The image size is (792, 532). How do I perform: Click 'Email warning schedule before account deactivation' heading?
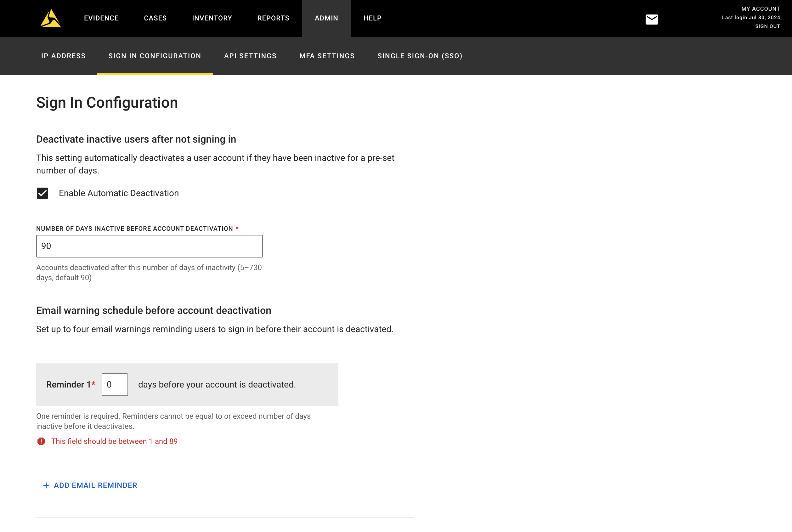154,310
